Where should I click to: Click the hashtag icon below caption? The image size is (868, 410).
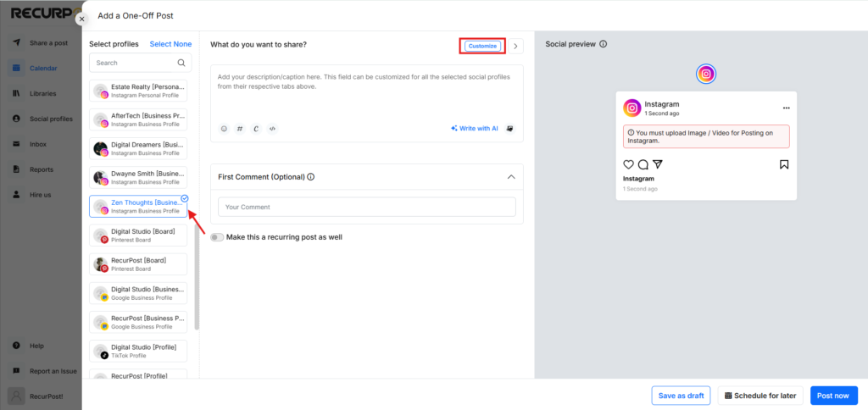(x=240, y=129)
